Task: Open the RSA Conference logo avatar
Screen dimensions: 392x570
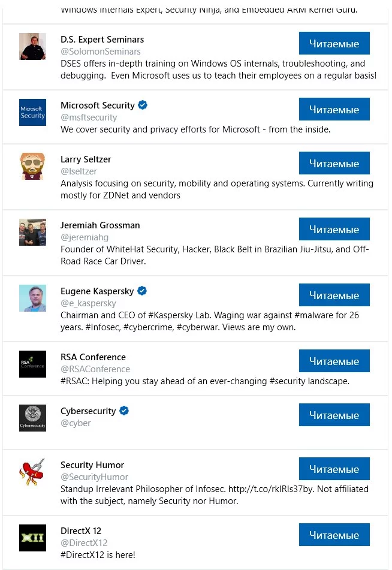Action: 32,364
